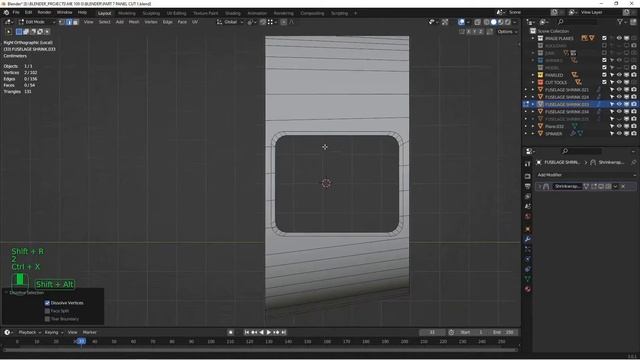The width and height of the screenshot is (640, 360).
Task: Click outliner search magnifier icon
Action: tap(561, 22)
